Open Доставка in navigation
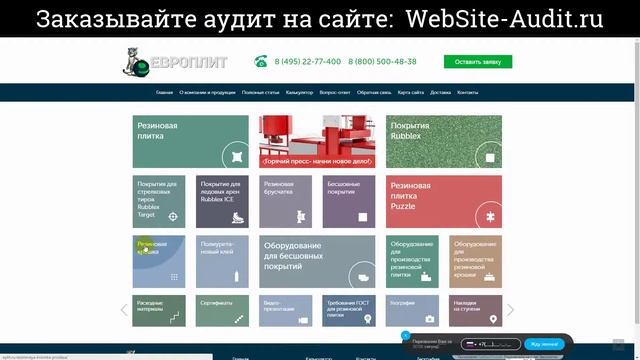Viewport: 640px width, 360px height. click(x=440, y=93)
